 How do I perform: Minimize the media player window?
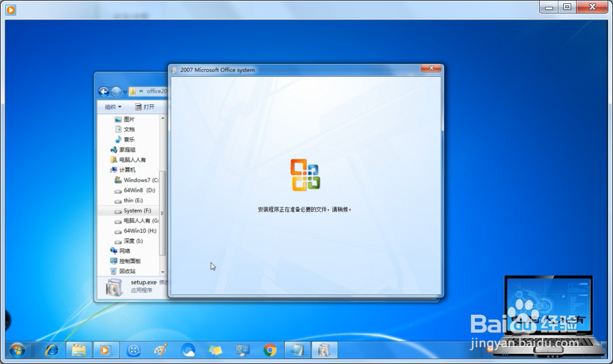[x=549, y=7]
